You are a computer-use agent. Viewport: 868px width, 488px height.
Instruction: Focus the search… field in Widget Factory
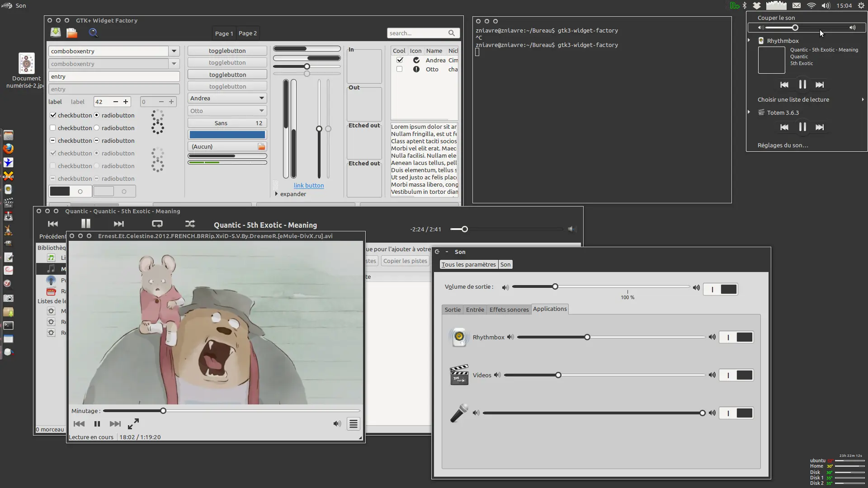point(423,33)
